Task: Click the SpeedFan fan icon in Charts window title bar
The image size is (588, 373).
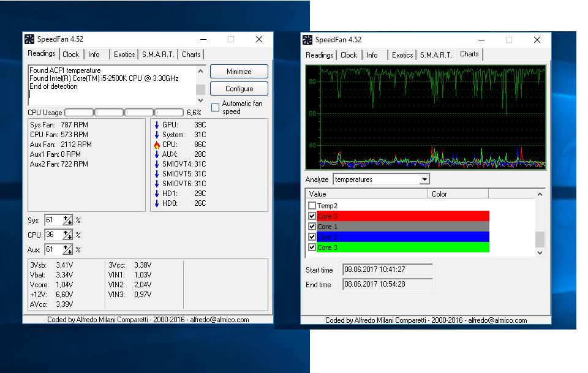Action: tap(307, 40)
